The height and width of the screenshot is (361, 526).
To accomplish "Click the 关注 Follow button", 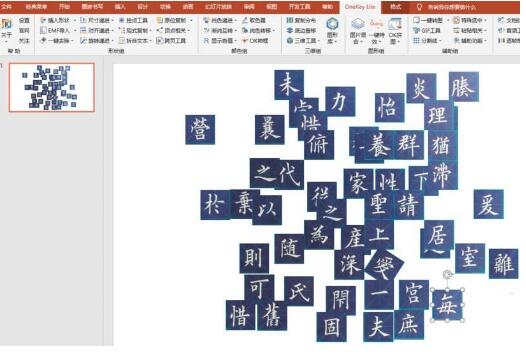I will 24,41.
